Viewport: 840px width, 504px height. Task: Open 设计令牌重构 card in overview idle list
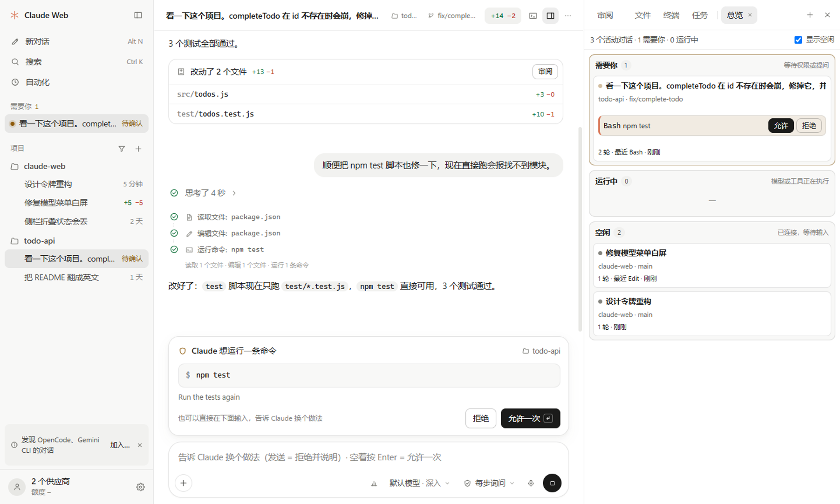(711, 313)
